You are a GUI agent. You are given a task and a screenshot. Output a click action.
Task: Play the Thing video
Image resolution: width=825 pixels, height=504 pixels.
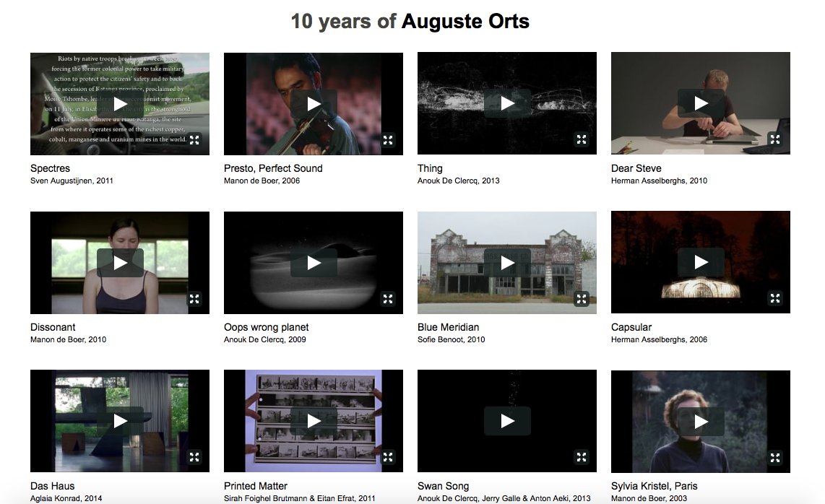(507, 104)
